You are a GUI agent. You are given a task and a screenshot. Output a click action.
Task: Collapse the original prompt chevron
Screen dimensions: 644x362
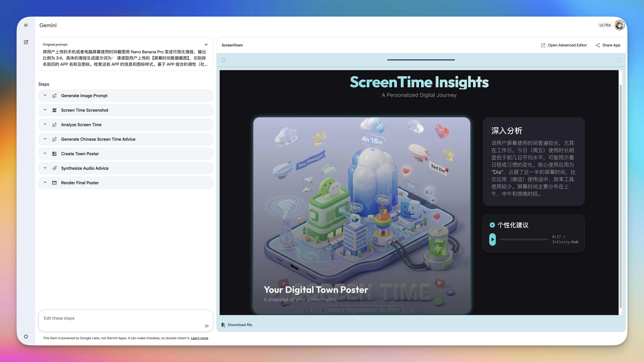tap(206, 44)
